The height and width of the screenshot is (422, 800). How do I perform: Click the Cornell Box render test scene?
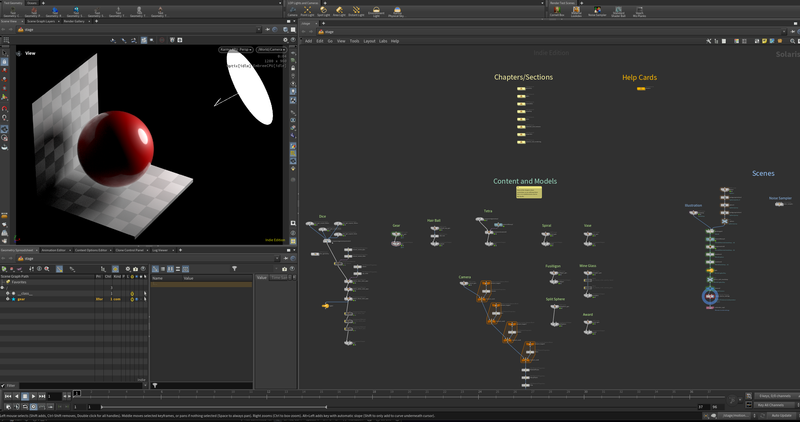(558, 11)
